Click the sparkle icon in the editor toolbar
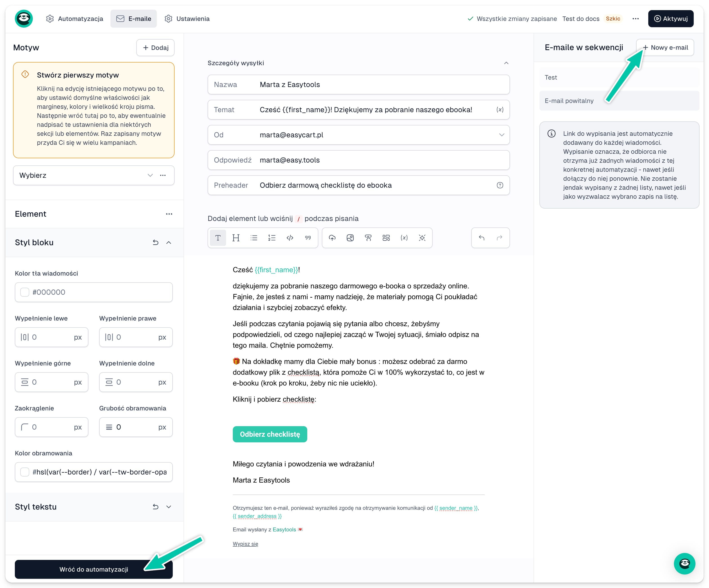Viewport: 709px width, 588px height. pos(422,238)
